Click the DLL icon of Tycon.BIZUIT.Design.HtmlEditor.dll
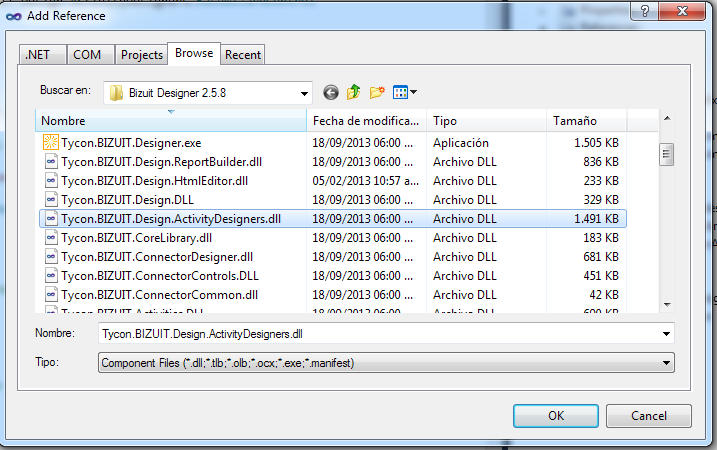 (x=51, y=181)
